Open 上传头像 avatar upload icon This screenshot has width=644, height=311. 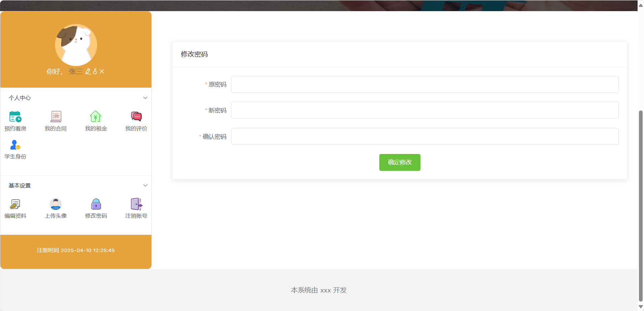tap(56, 204)
